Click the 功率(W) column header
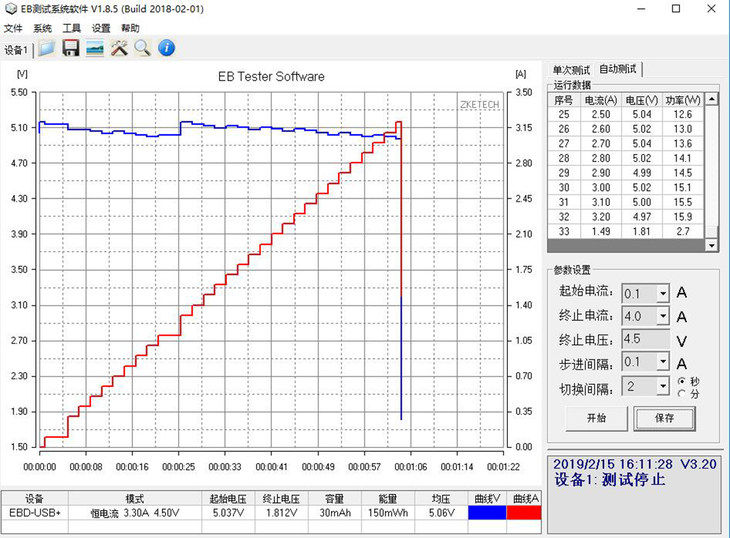This screenshot has width=730, height=538. point(683,100)
